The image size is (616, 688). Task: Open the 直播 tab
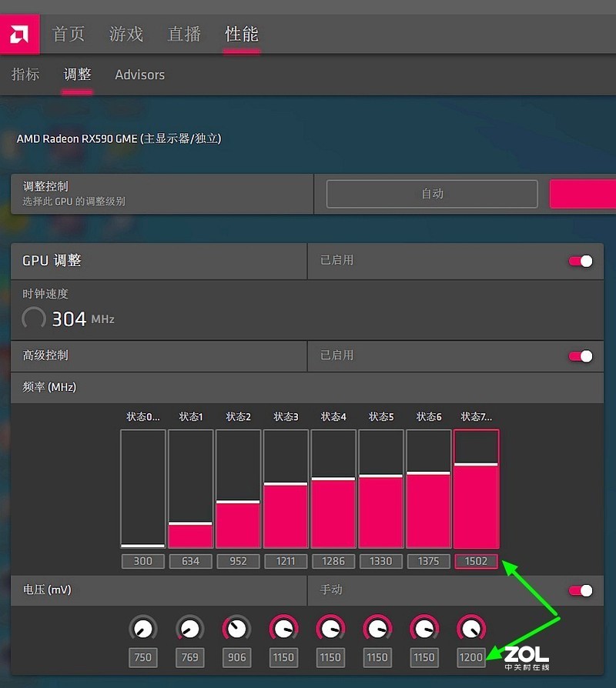(x=184, y=34)
